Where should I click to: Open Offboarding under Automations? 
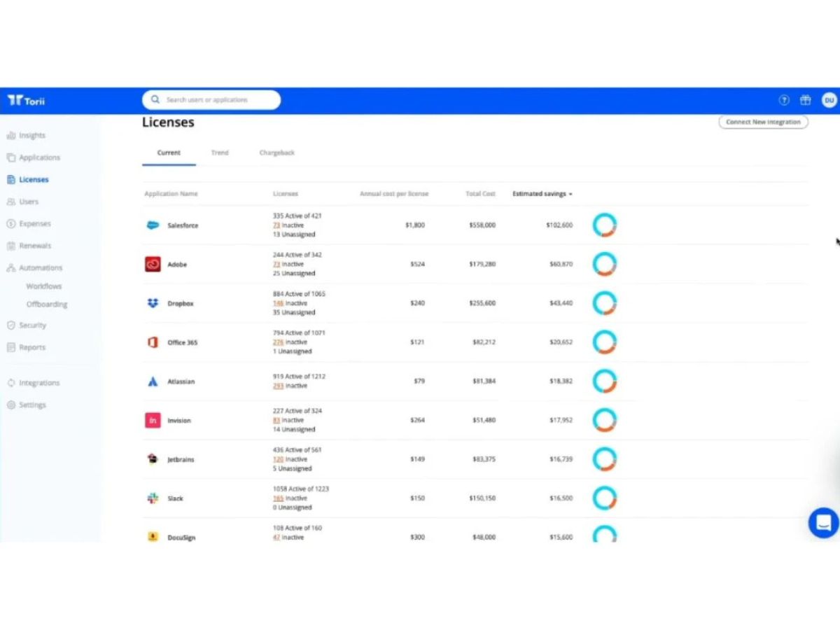47,304
